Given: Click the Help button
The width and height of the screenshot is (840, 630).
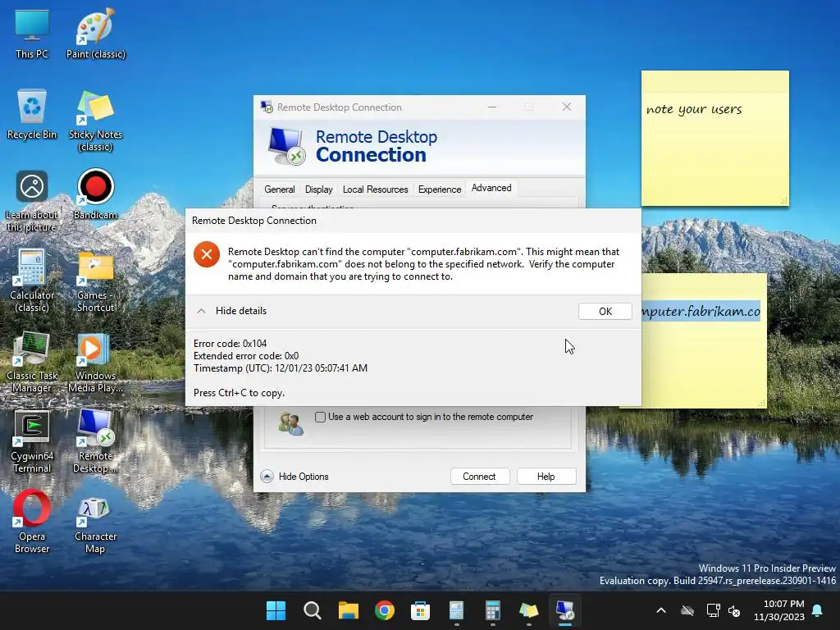Looking at the screenshot, I should tap(546, 477).
